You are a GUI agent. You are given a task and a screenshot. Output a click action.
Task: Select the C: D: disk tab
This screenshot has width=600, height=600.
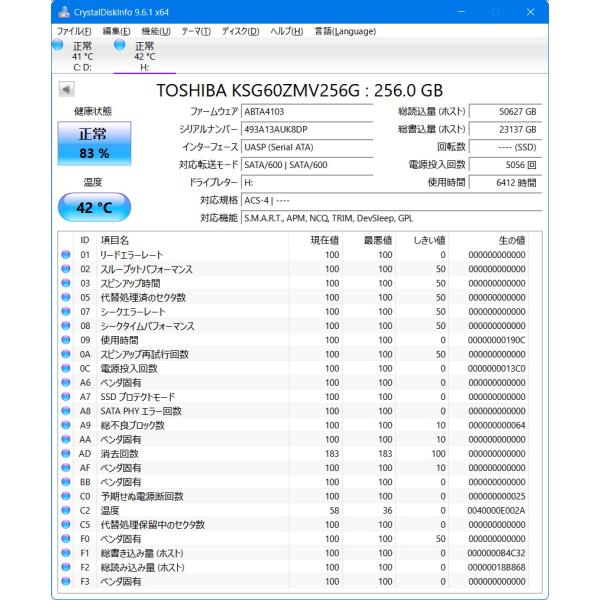click(83, 56)
